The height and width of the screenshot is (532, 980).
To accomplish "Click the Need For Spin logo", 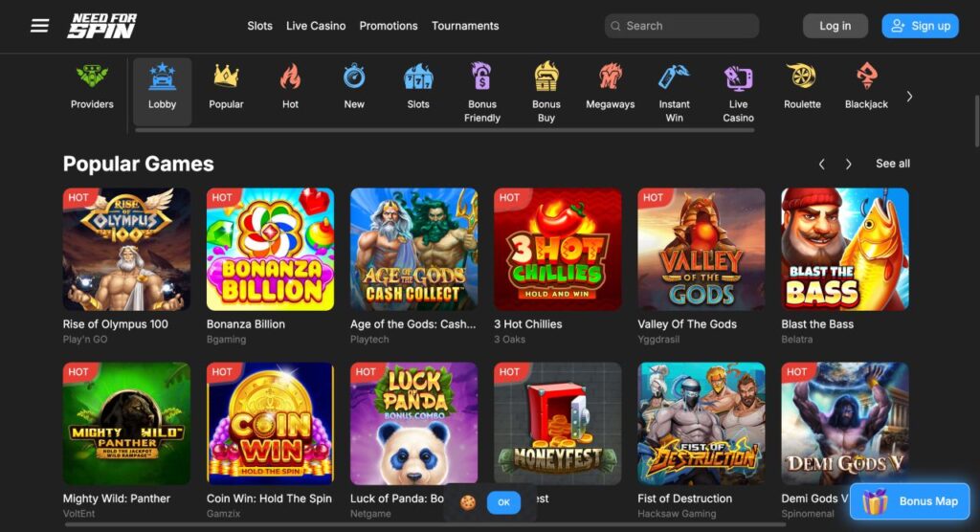I will tap(101, 26).
